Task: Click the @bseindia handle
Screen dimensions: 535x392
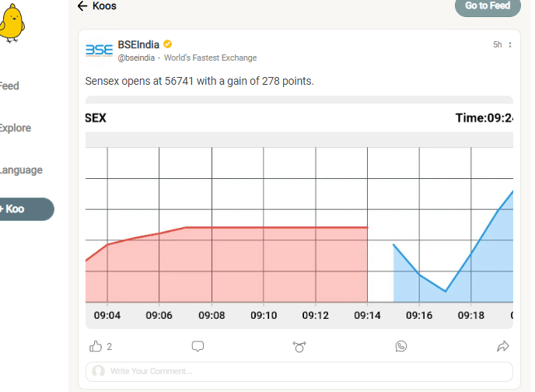Action: point(136,58)
